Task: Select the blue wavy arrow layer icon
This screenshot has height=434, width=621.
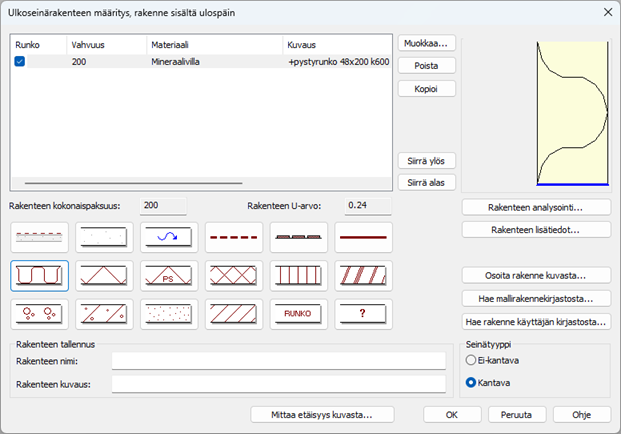Action: 169,237
